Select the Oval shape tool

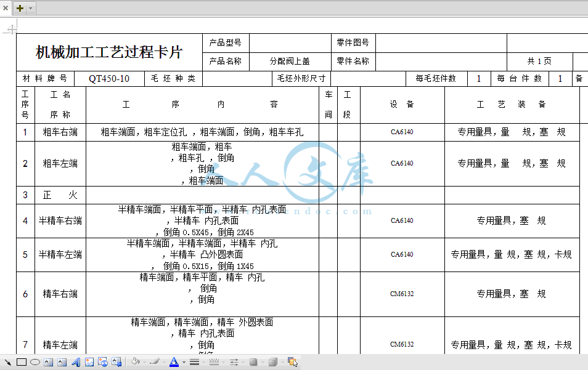pos(35,362)
